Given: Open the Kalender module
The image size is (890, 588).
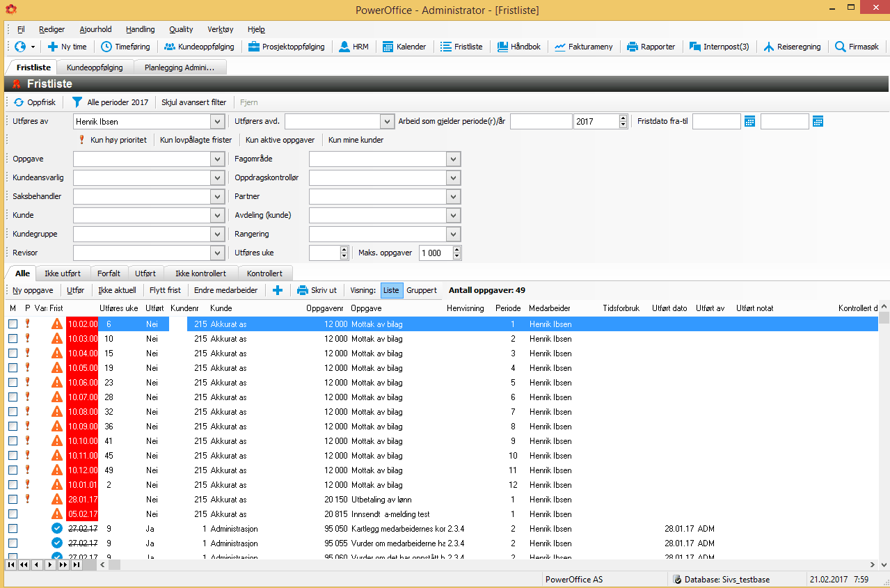Looking at the screenshot, I should click(x=404, y=47).
